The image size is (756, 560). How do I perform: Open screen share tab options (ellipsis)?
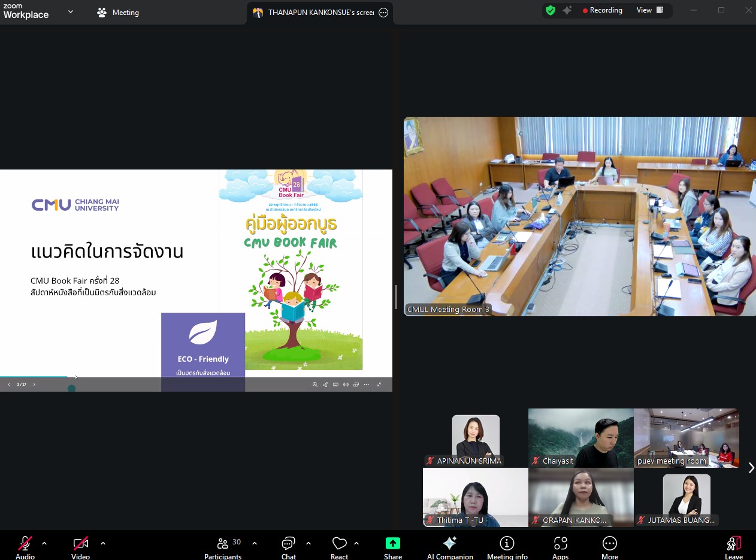coord(384,12)
